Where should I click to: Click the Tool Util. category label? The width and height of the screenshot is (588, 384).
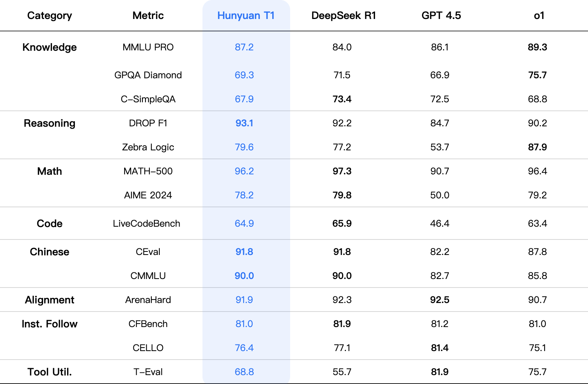50,372
